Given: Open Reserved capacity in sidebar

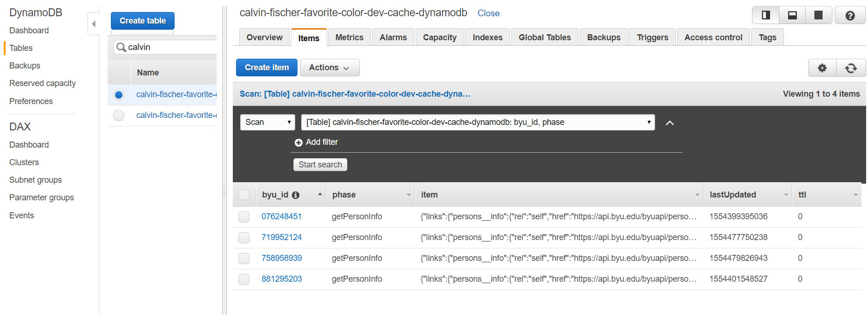Looking at the screenshot, I should pos(42,83).
